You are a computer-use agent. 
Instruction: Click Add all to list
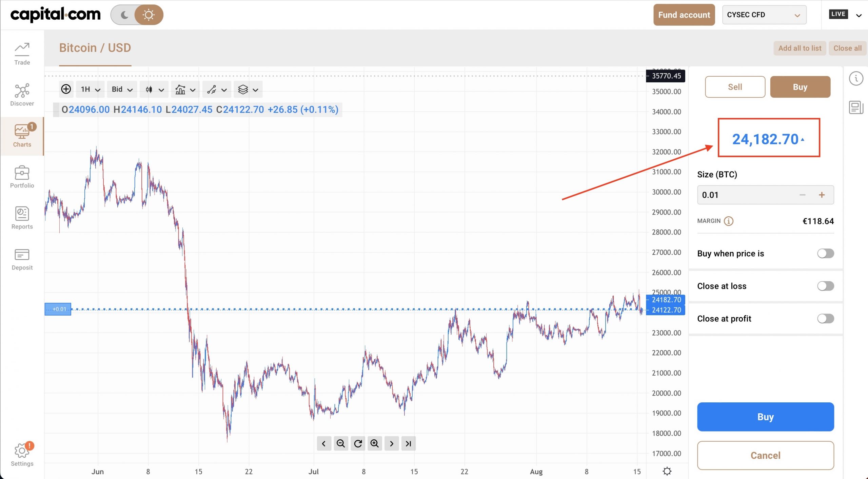(x=800, y=48)
